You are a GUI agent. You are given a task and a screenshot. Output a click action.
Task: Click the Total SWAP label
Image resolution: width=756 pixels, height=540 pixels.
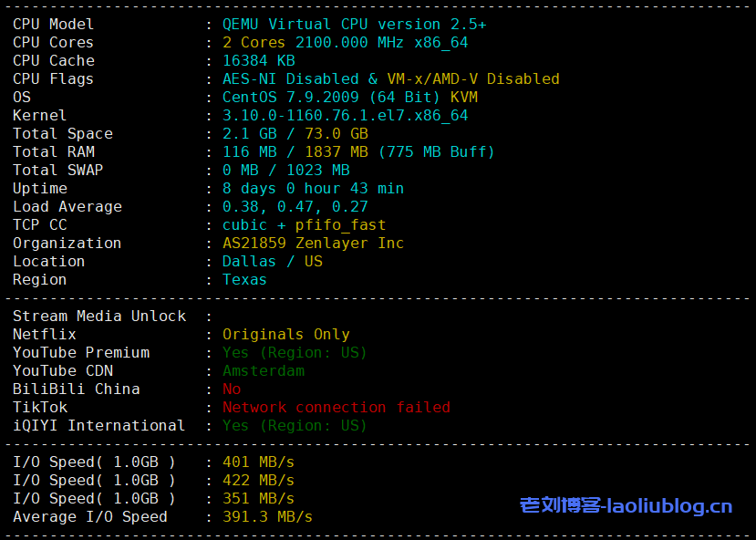click(57, 170)
